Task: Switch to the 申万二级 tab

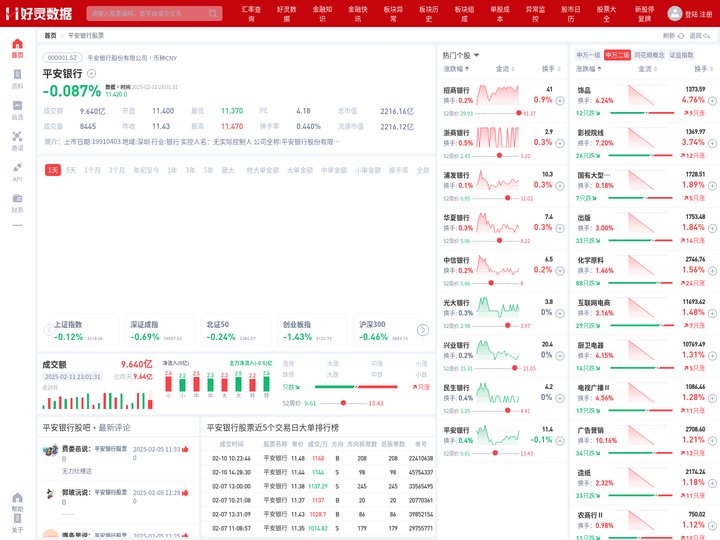Action: [617, 55]
